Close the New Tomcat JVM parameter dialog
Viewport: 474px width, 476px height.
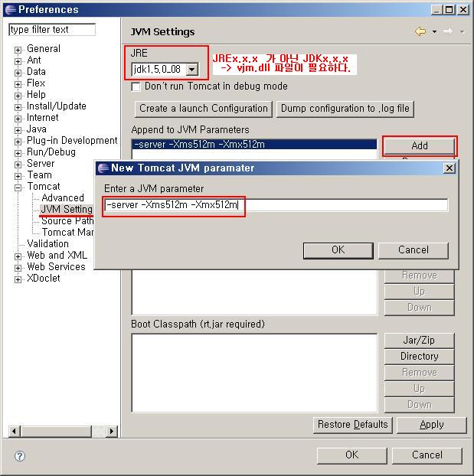pyautogui.click(x=449, y=168)
